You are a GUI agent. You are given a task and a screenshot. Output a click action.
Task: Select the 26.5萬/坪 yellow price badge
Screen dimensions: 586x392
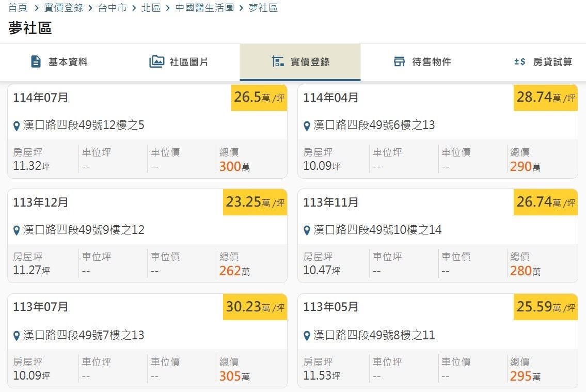259,98
